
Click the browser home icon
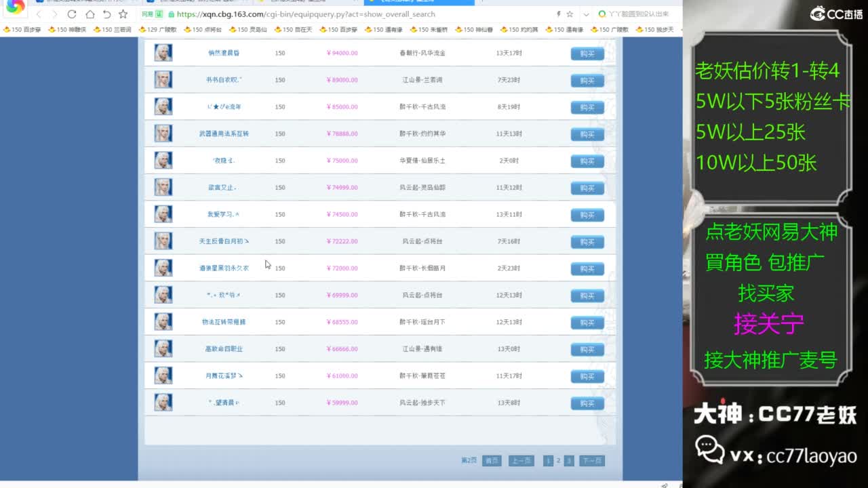(90, 14)
